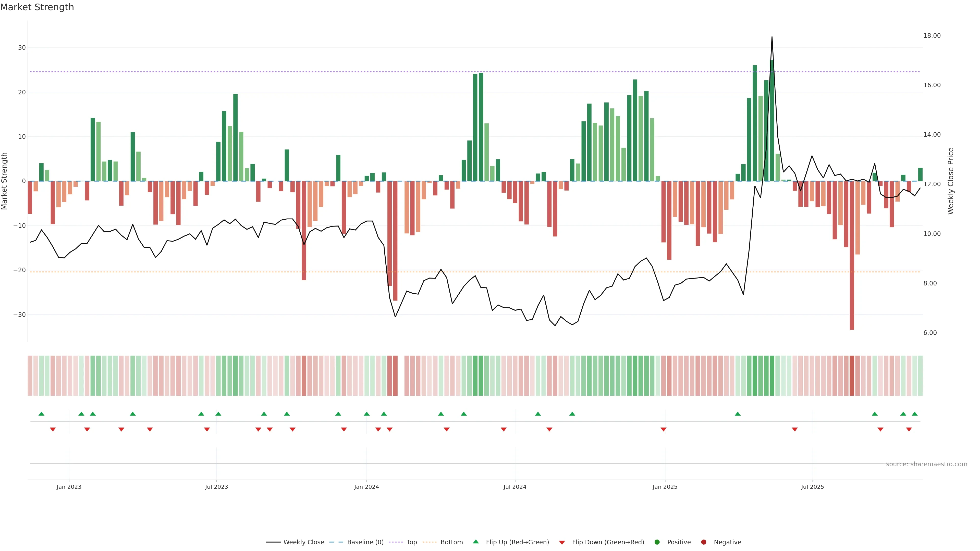Click the green Positive circle in legend

click(657, 542)
